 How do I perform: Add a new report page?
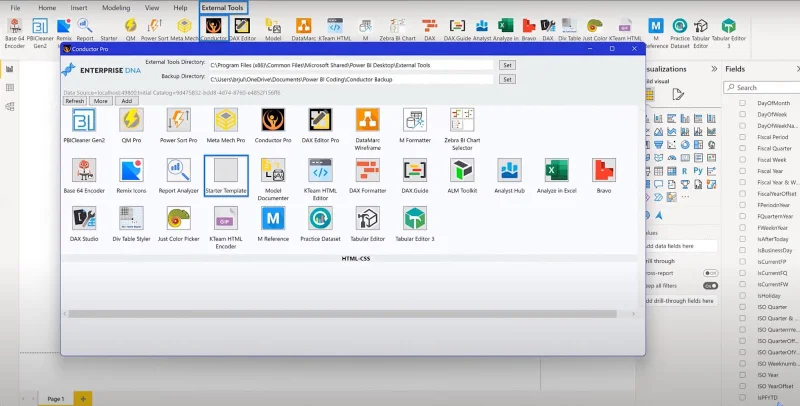(x=83, y=398)
